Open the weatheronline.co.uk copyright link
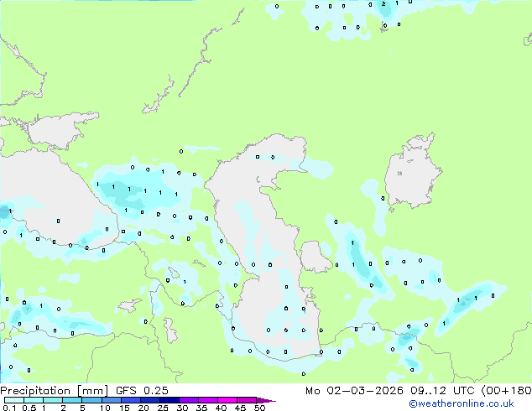The image size is (532, 411). pos(462,403)
